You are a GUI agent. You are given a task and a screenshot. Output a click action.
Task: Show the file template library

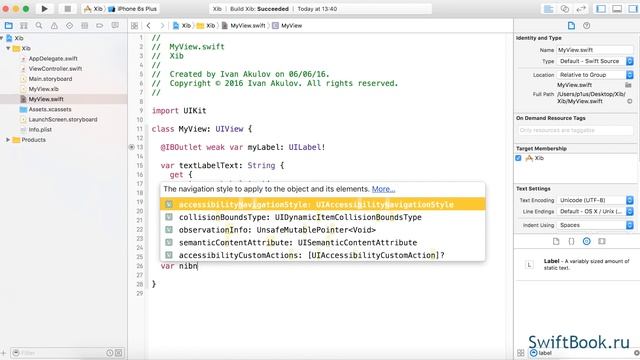point(556,242)
